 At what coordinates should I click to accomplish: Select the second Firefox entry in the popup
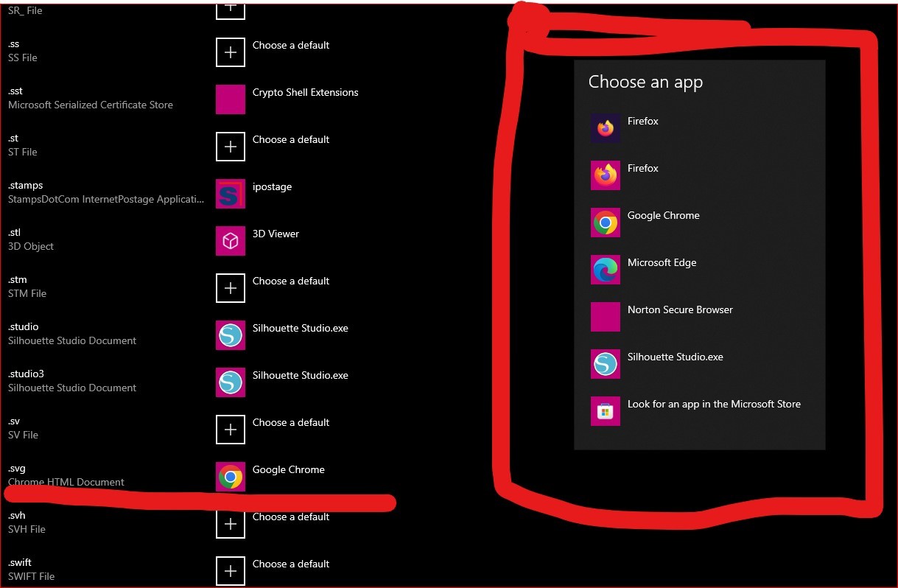click(x=605, y=175)
